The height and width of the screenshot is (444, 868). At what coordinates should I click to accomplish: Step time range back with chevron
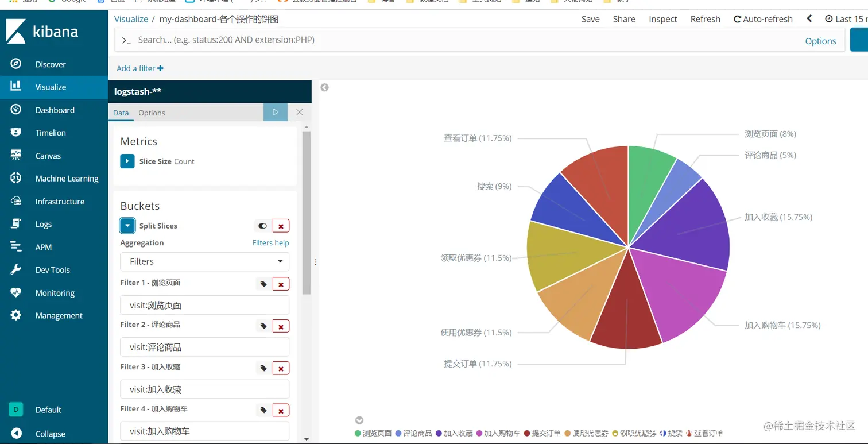809,18
